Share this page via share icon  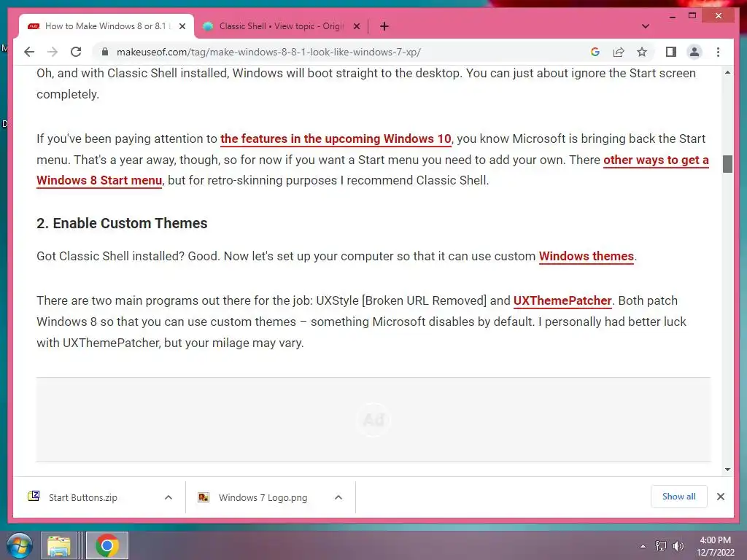click(619, 52)
